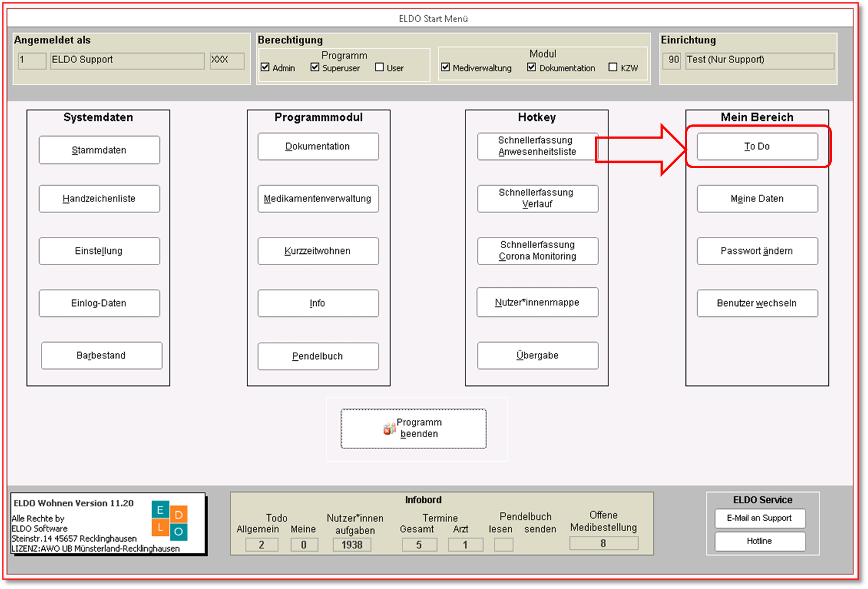Click the Einrichtung number field 90
Screen dimensions: 868x589
coord(672,61)
